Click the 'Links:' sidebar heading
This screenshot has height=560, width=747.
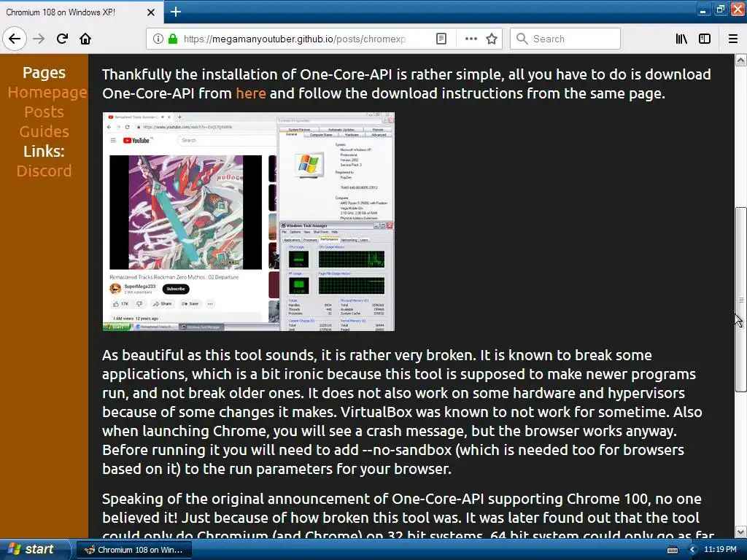tap(44, 151)
